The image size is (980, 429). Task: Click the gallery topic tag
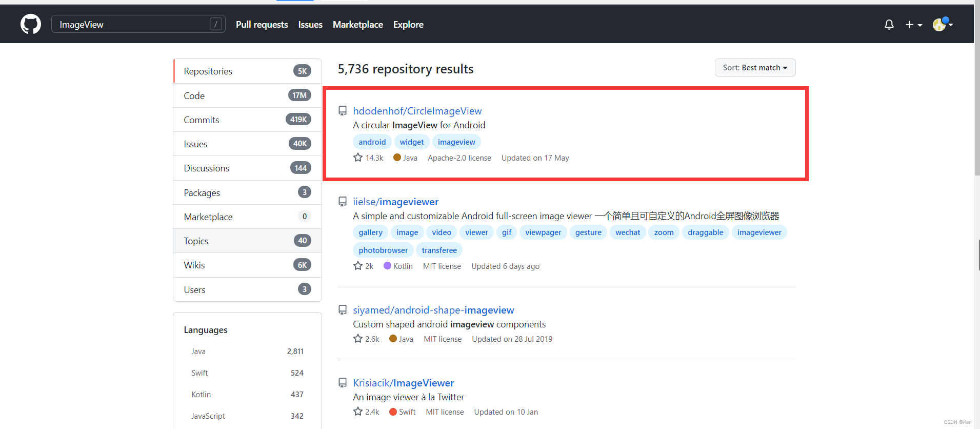[371, 232]
